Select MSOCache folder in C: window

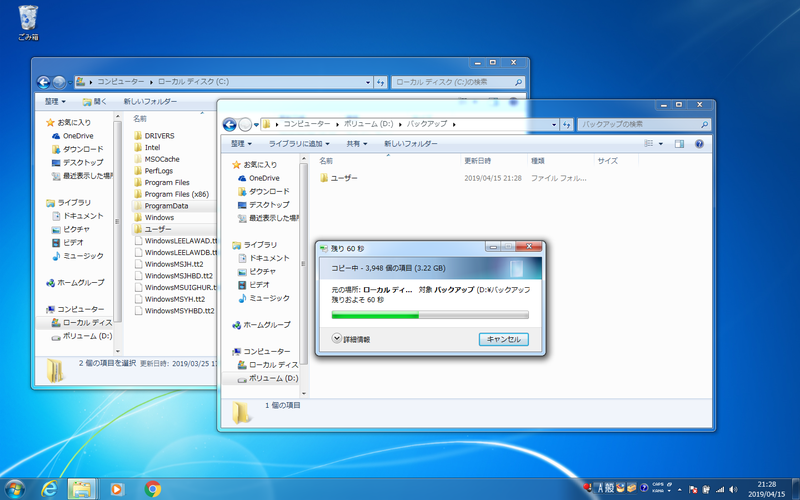157,159
